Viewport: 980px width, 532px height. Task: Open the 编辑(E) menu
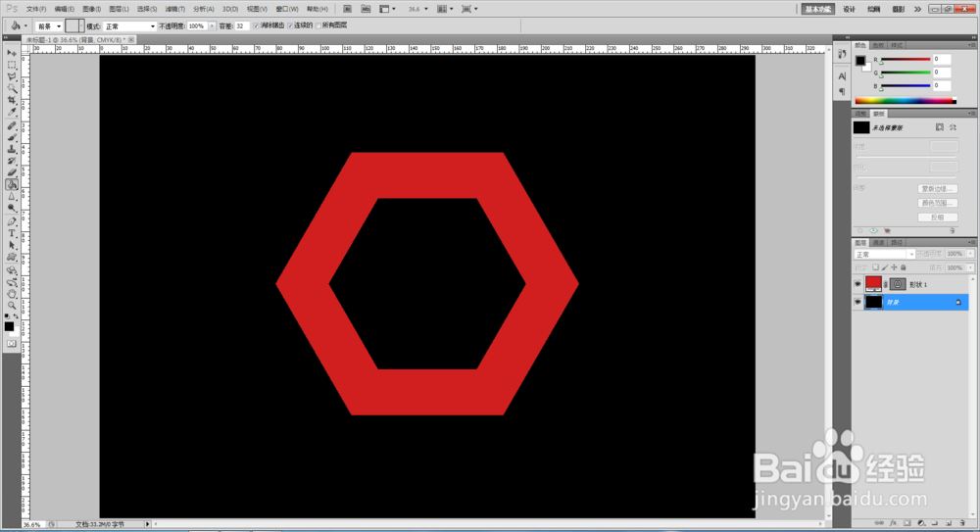pos(65,10)
